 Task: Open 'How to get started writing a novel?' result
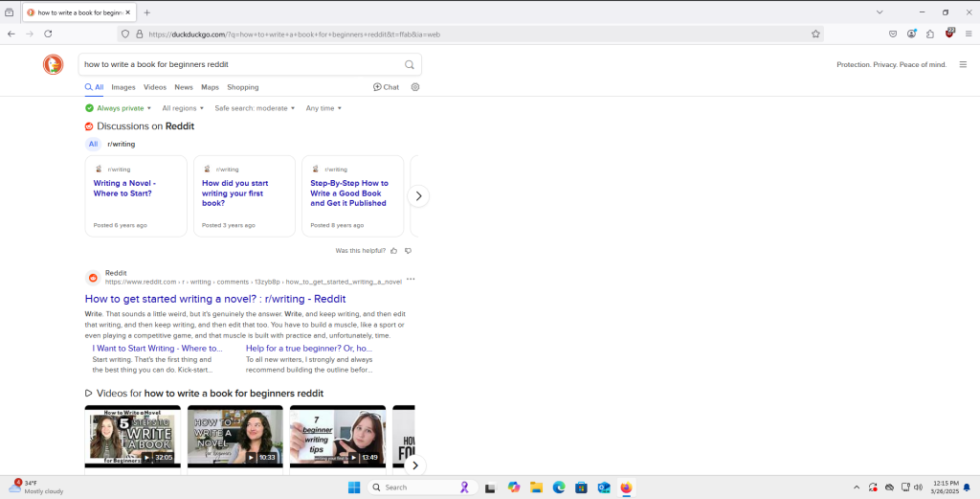(215, 299)
